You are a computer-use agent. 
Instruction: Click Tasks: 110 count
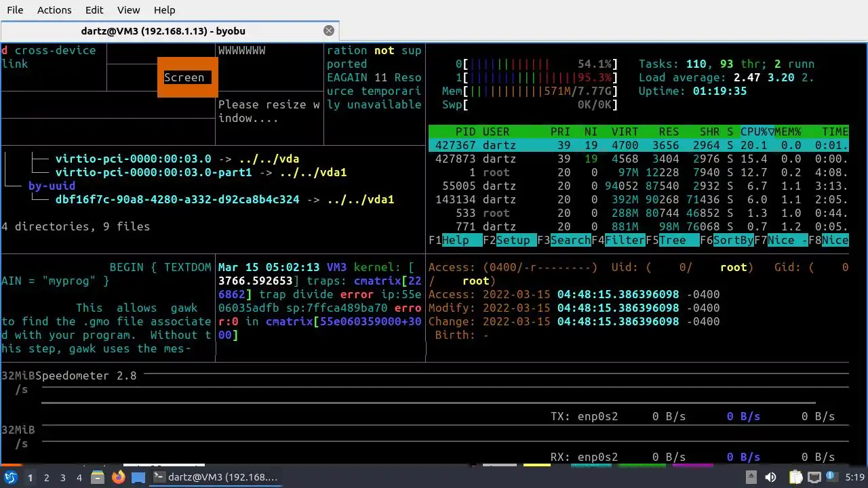tap(696, 64)
